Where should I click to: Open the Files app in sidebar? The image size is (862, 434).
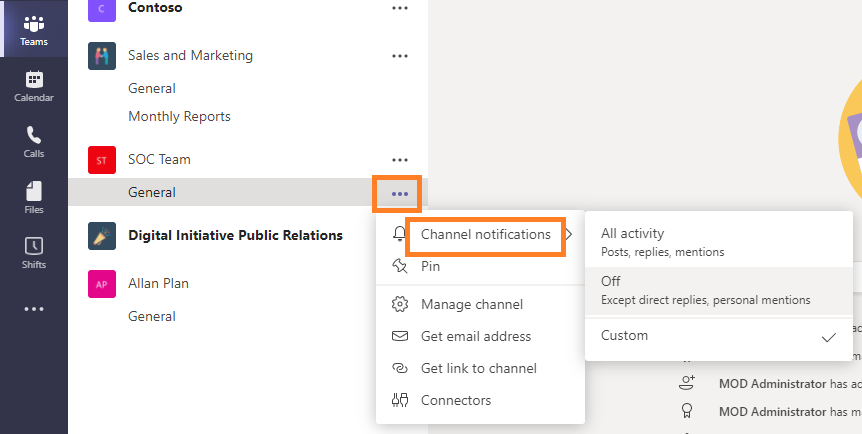coord(34,198)
